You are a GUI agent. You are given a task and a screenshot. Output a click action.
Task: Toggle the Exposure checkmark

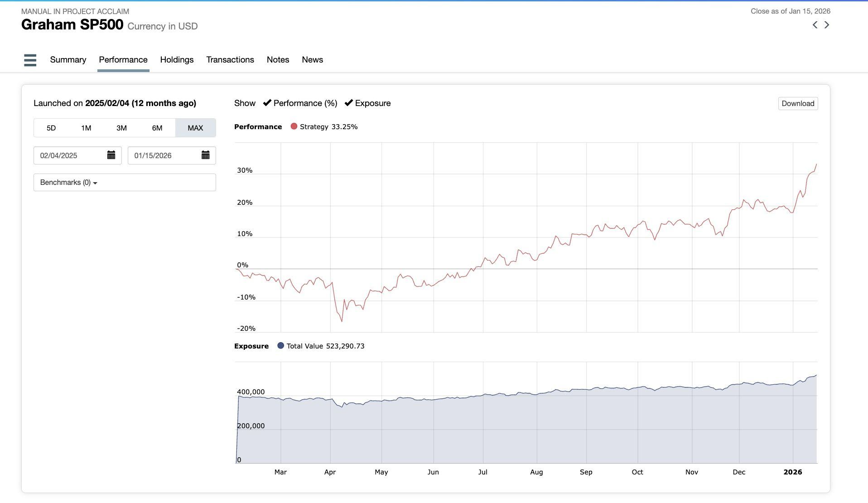[349, 103]
